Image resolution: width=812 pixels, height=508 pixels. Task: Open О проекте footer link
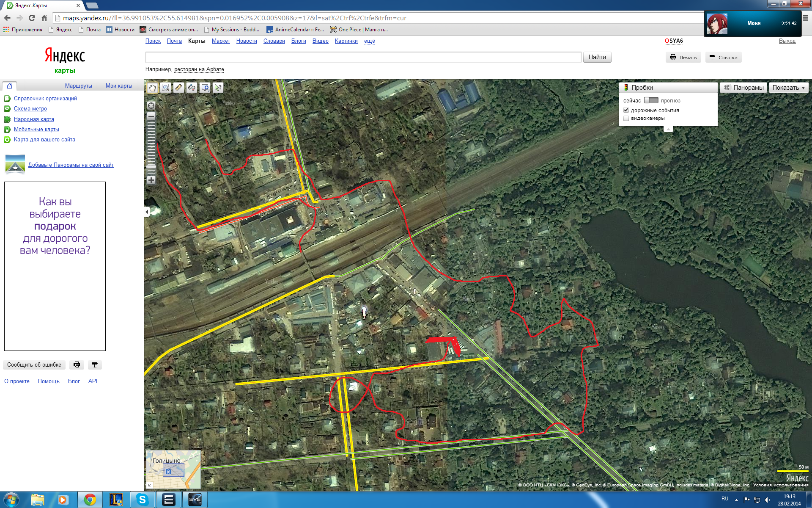point(17,381)
